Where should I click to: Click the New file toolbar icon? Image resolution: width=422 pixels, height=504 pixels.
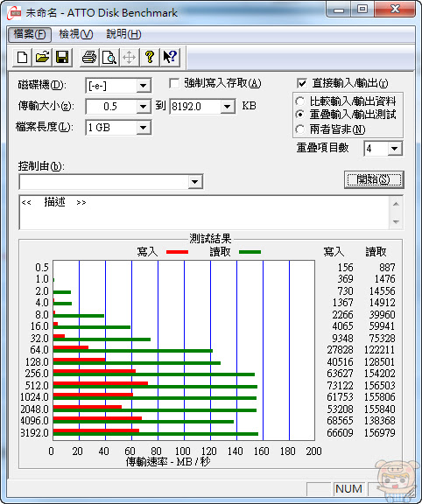coord(22,58)
